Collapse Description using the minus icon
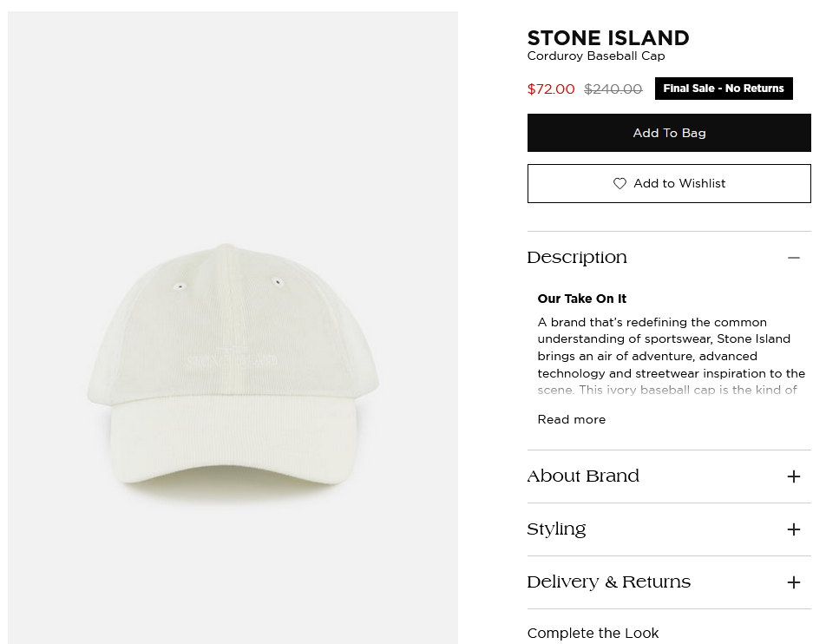826x644 pixels. tap(793, 258)
